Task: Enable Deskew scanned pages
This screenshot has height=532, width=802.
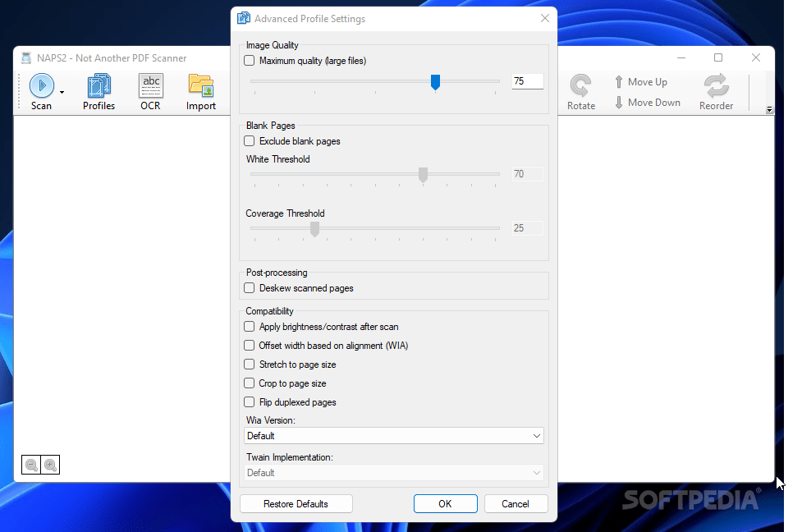Action: 250,287
